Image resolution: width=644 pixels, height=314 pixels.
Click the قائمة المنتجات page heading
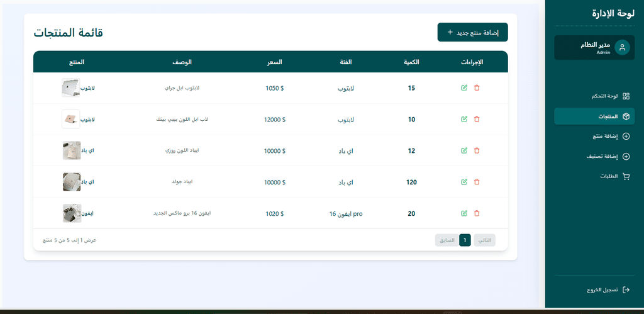[68, 33]
